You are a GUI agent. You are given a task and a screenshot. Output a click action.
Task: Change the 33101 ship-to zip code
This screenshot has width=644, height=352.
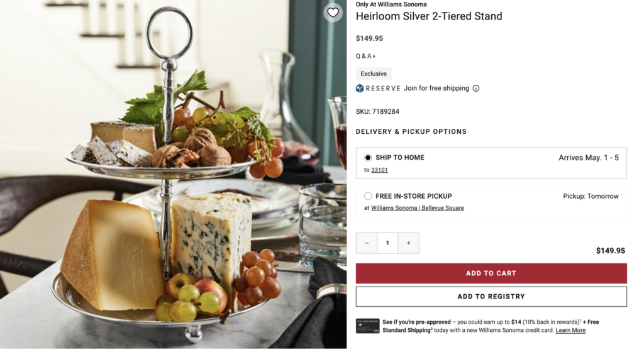[379, 170]
